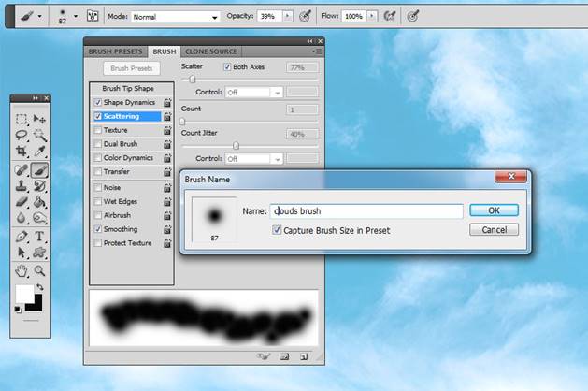Image resolution: width=588 pixels, height=391 pixels.
Task: Select the Zoom tool
Action: [x=39, y=270]
